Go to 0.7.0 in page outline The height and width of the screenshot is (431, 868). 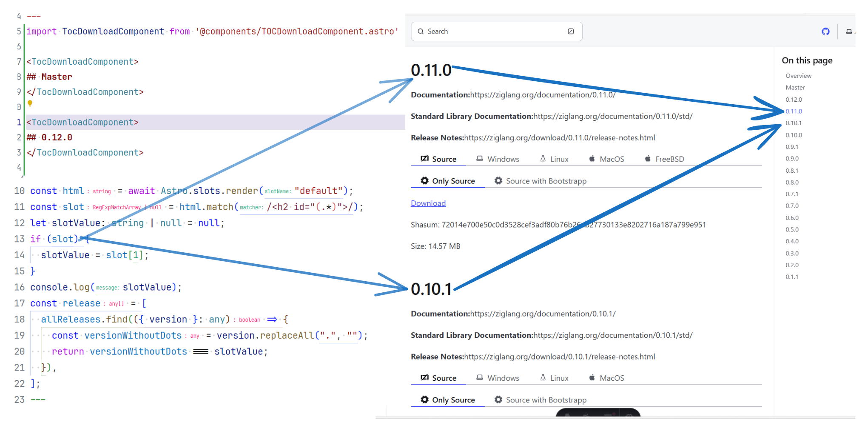tap(792, 206)
